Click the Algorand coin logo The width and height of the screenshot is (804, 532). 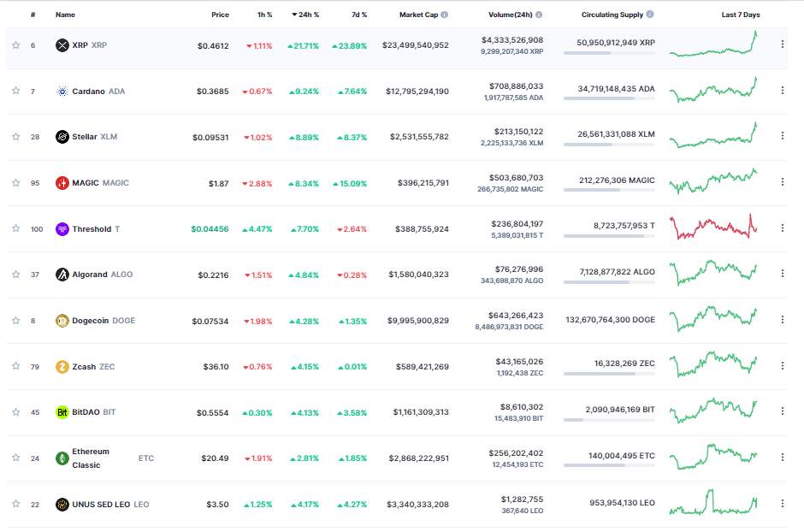click(x=62, y=275)
